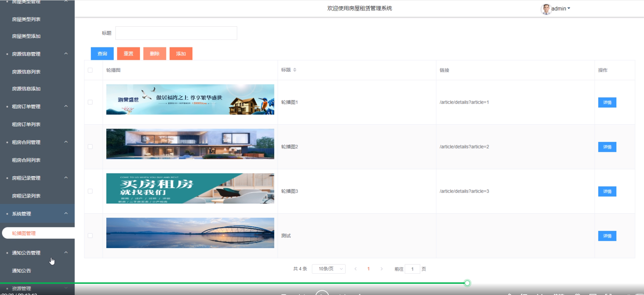The height and width of the screenshot is (295, 644).
Task: Collapse the 房租记录管理 section
Action: [x=37, y=178]
